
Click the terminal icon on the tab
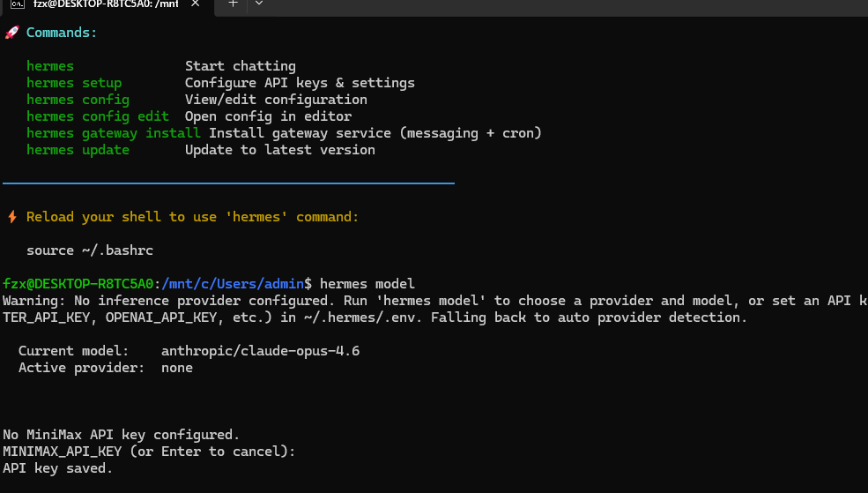click(x=18, y=4)
